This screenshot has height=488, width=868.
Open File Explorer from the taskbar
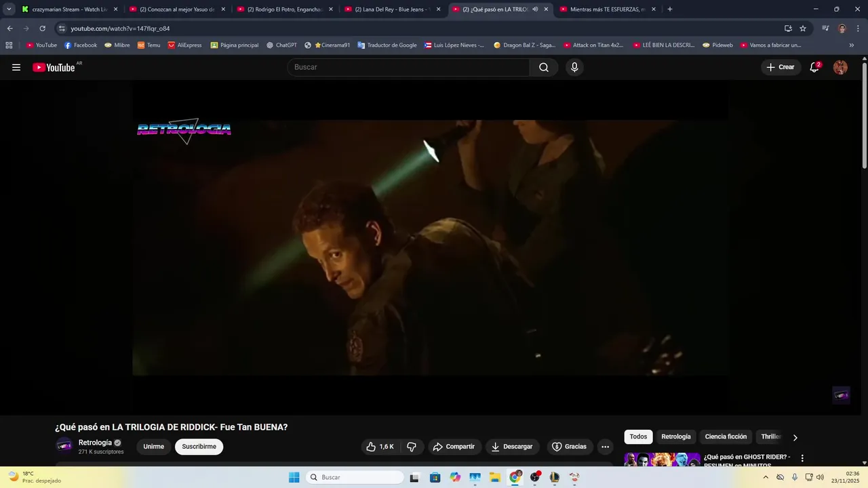495,477
